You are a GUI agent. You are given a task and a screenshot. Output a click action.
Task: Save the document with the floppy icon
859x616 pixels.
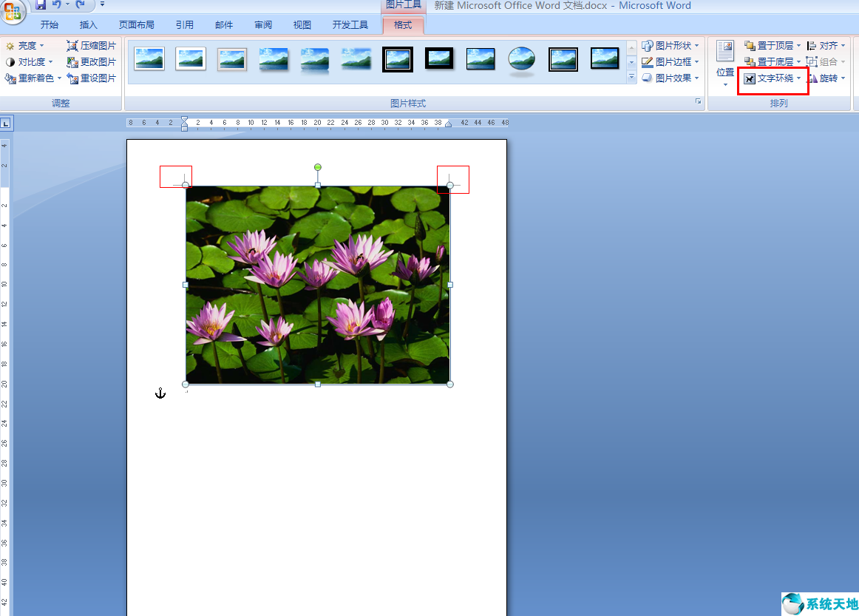(x=41, y=5)
